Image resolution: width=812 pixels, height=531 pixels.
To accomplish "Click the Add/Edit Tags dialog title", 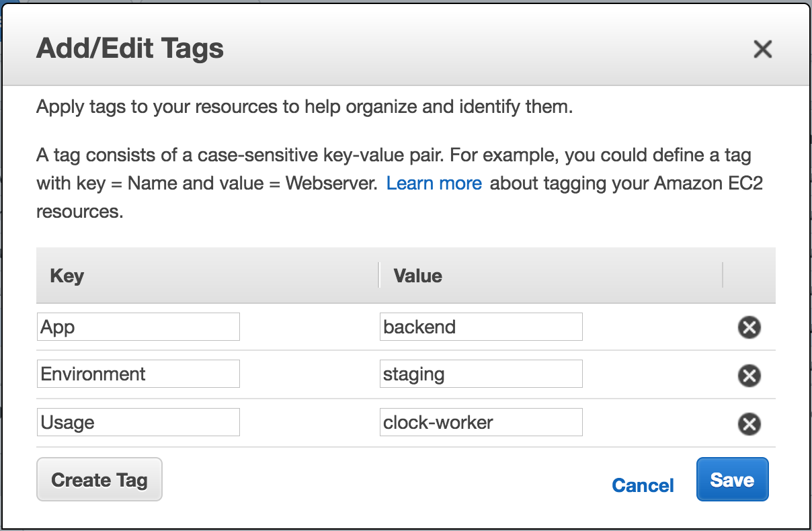I will [x=130, y=48].
